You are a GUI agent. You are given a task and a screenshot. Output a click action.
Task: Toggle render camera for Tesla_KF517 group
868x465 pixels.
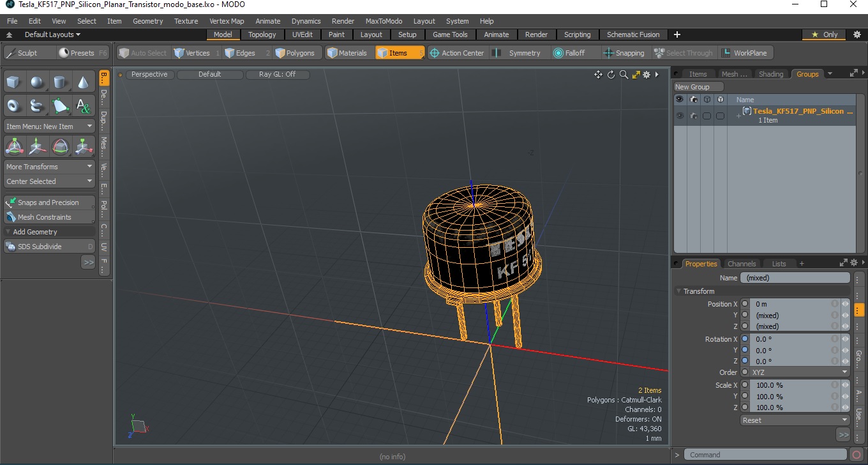pyautogui.click(x=693, y=116)
